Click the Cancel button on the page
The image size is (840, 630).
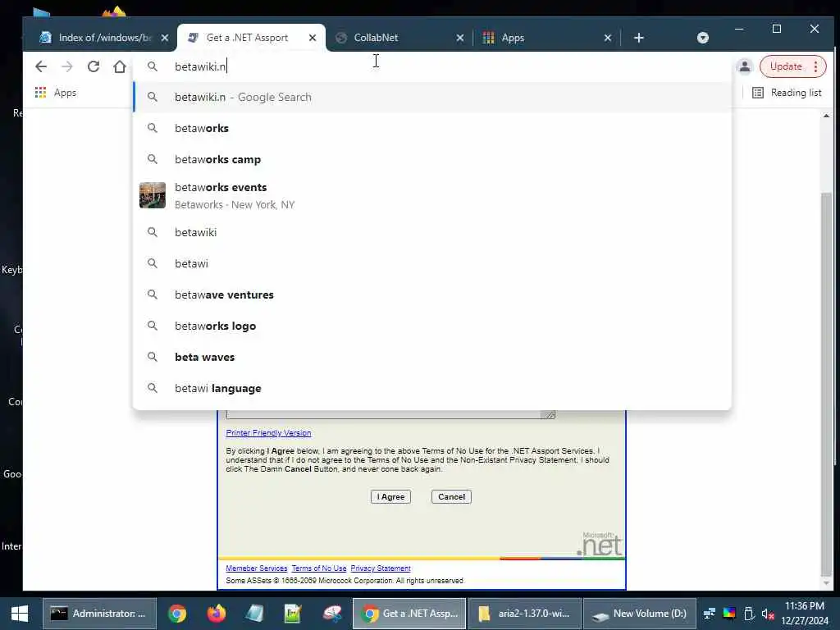451,496
